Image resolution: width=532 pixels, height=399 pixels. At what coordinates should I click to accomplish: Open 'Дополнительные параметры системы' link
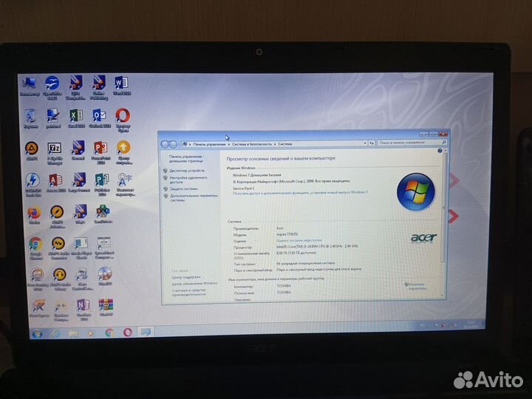point(194,198)
